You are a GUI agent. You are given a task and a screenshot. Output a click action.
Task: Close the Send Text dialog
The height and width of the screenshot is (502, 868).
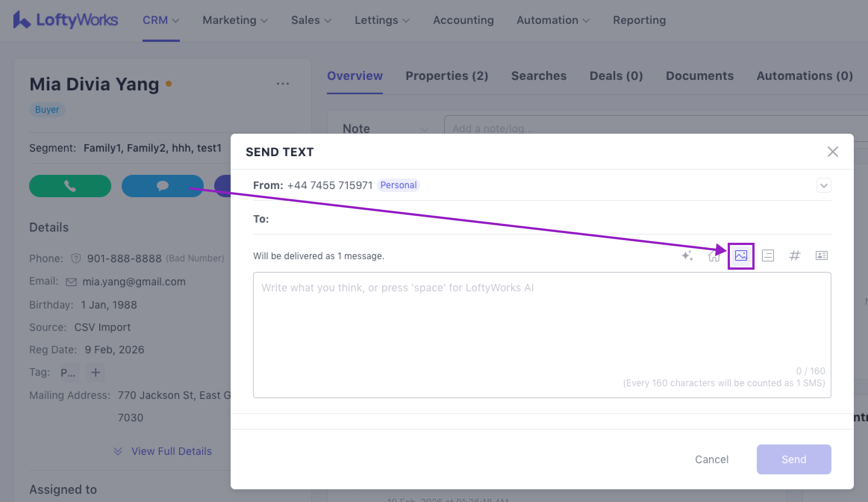point(833,152)
